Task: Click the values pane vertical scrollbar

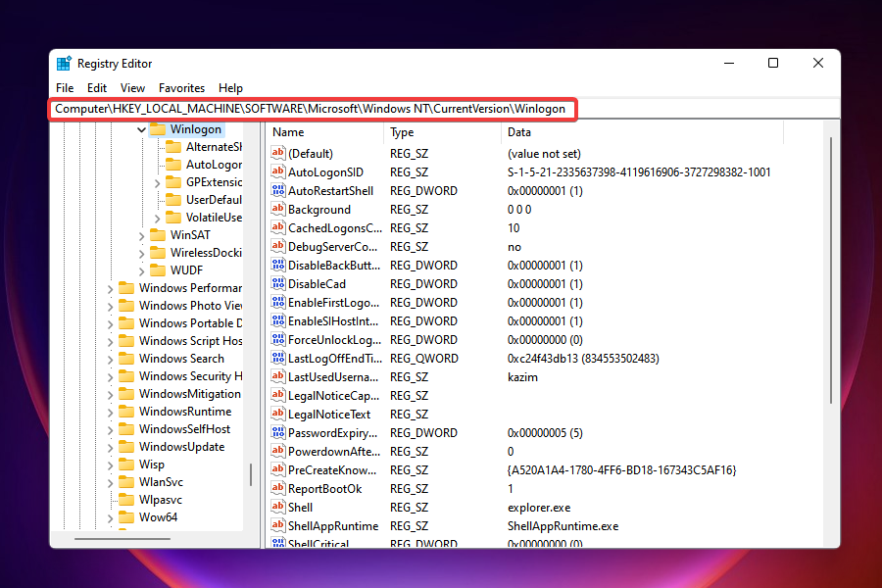Action: pos(831,270)
